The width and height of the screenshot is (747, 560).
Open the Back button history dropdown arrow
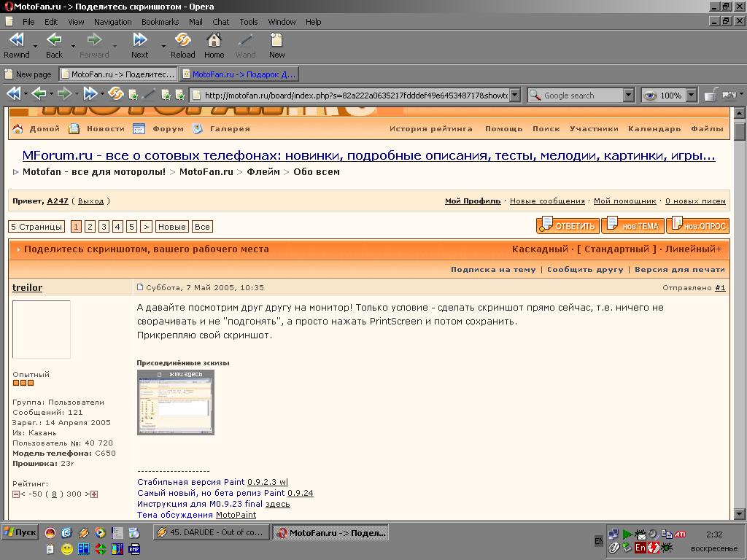coord(73,46)
